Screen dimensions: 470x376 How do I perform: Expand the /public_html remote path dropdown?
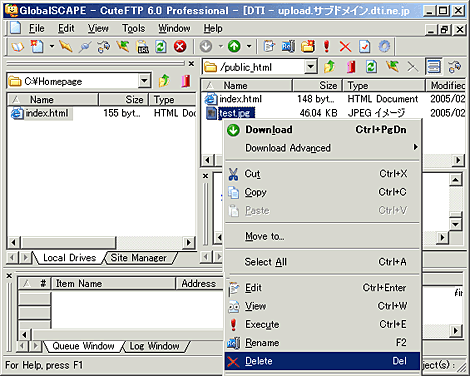(310, 67)
